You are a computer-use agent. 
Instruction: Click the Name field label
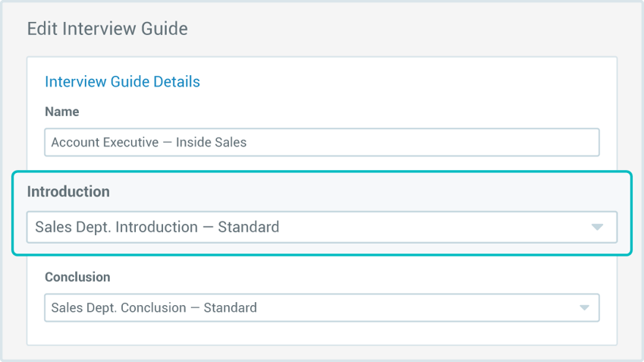coord(62,112)
